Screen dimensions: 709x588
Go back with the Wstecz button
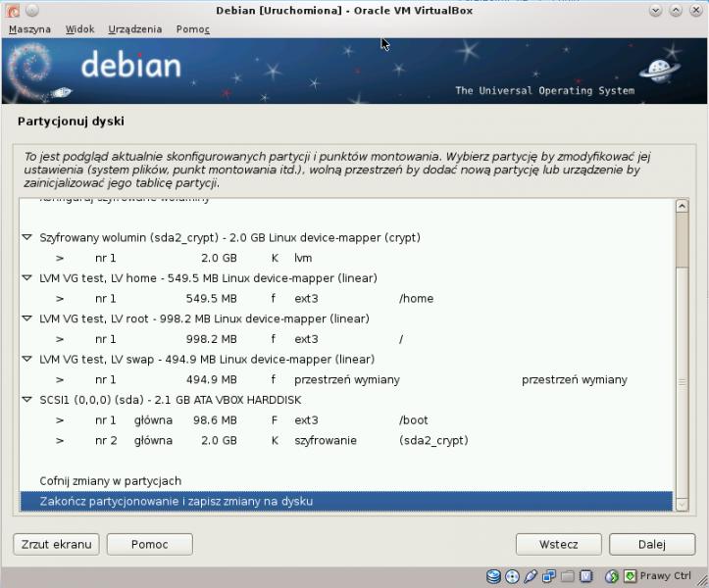(x=558, y=544)
